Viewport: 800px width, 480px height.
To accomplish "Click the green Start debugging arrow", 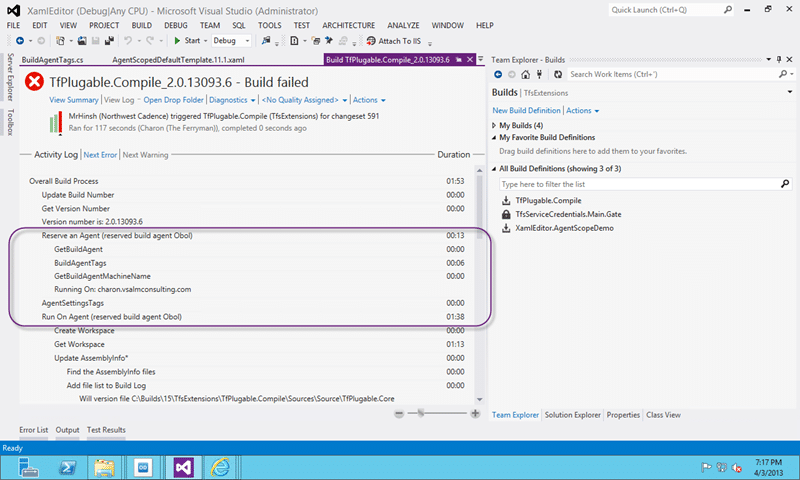I will (x=177, y=41).
